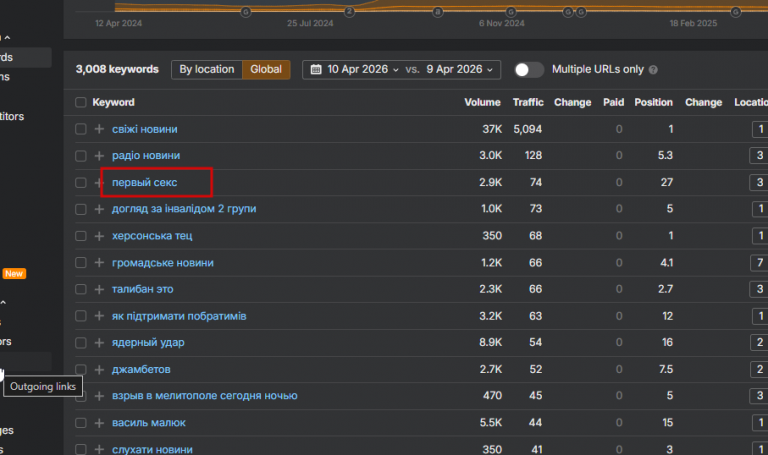This screenshot has width=768, height=455.
Task: Check the box for 'джамбетов'
Action: point(81,370)
